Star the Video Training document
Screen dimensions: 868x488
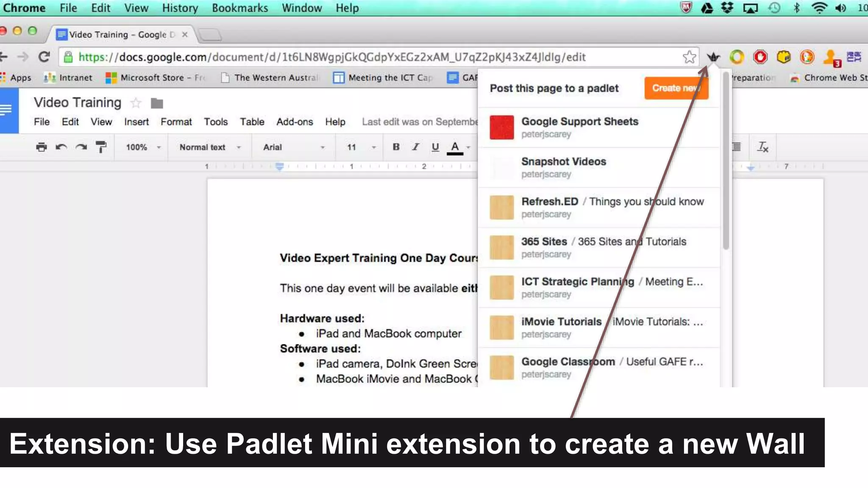[x=136, y=103]
